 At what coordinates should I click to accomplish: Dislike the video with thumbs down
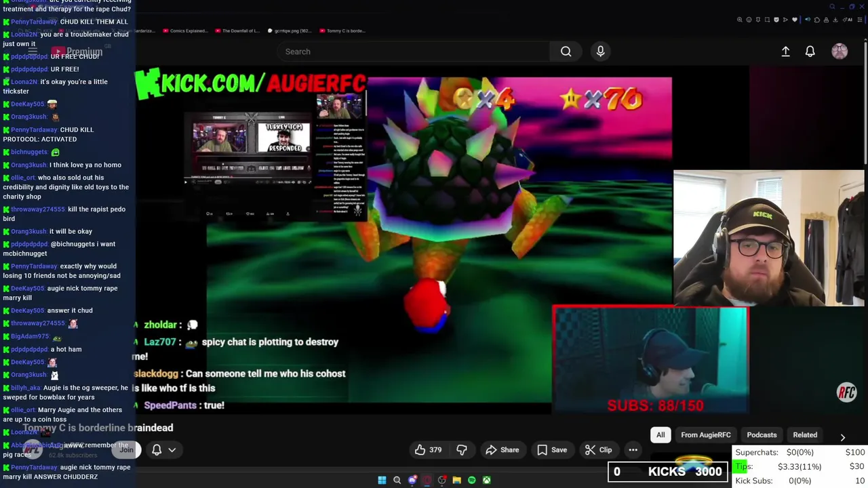pos(462,449)
